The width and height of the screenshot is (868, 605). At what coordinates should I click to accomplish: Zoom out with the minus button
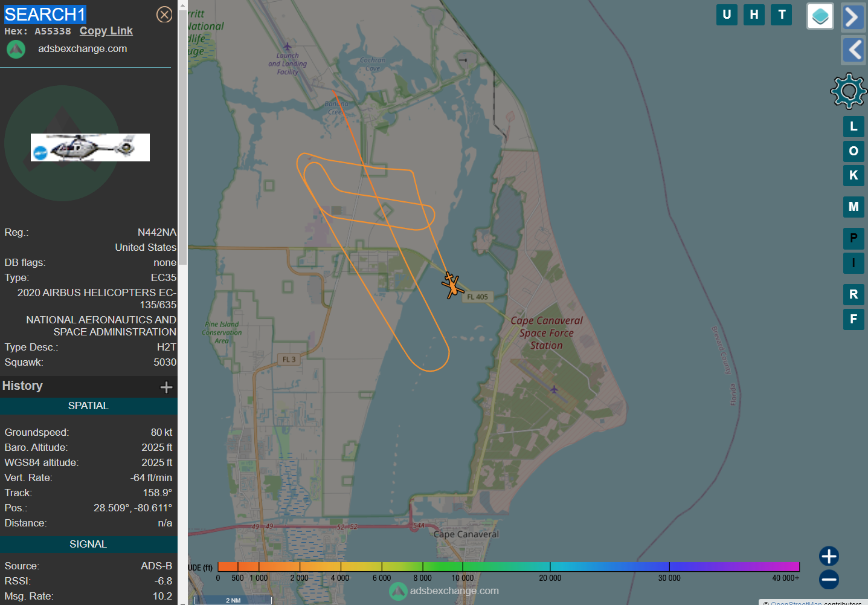point(829,580)
